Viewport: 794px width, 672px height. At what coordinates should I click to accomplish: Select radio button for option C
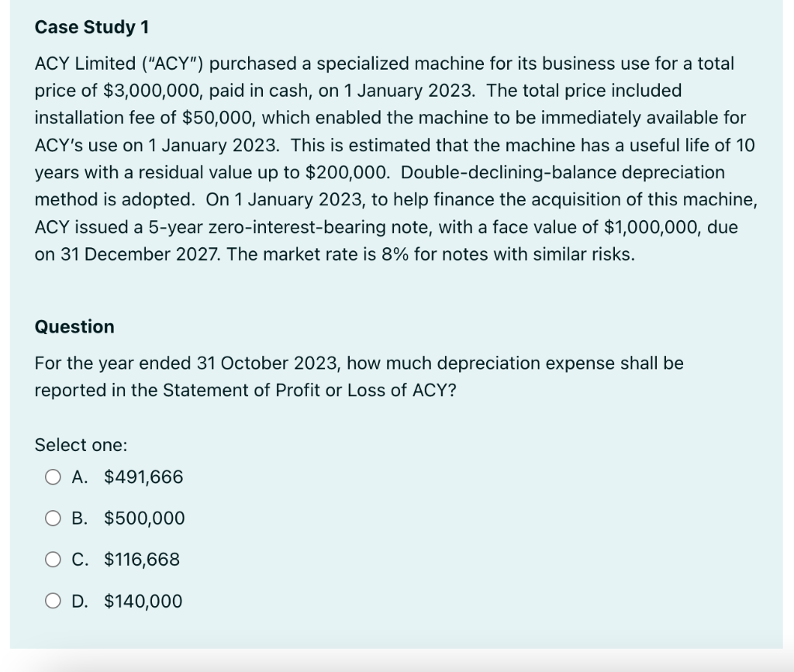pos(53,559)
